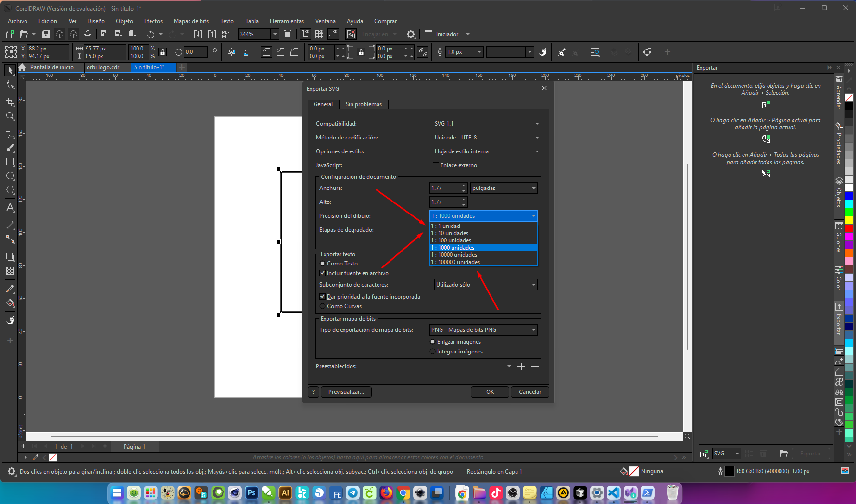Select the Zoom tool in the toolbox
This screenshot has width=856, height=504.
pyautogui.click(x=10, y=116)
